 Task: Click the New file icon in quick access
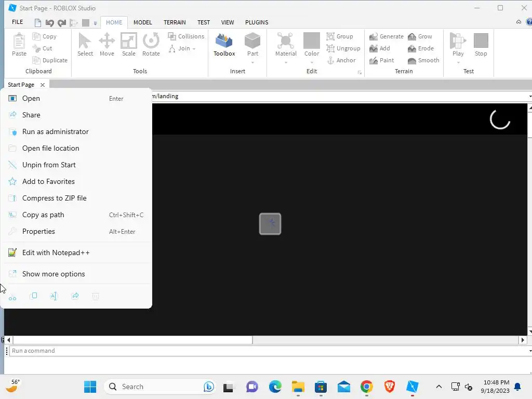click(x=37, y=23)
